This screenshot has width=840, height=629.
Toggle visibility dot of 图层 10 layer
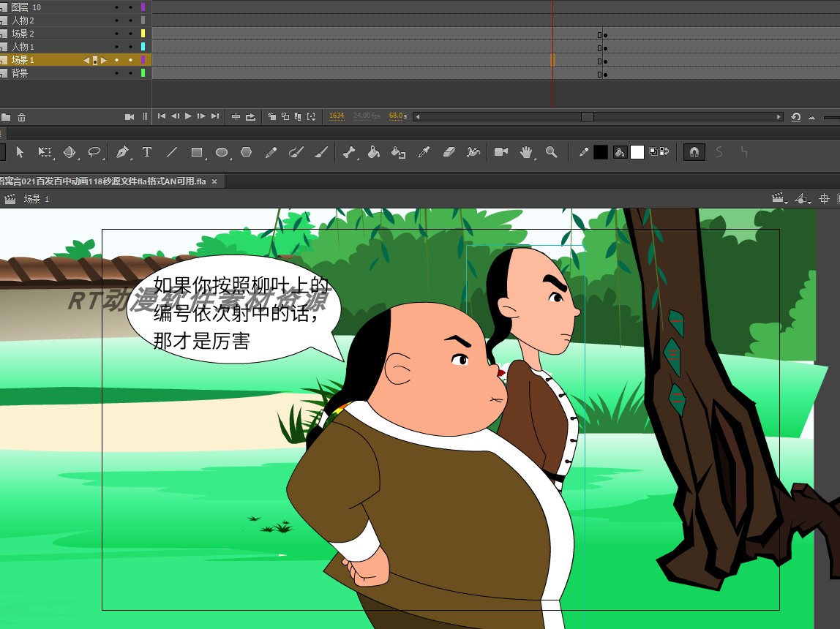click(x=117, y=7)
